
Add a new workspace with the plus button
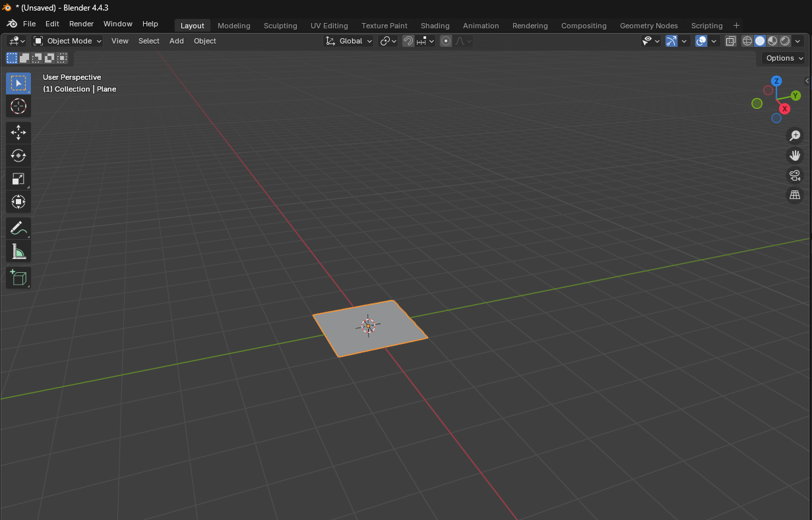pyautogui.click(x=737, y=26)
